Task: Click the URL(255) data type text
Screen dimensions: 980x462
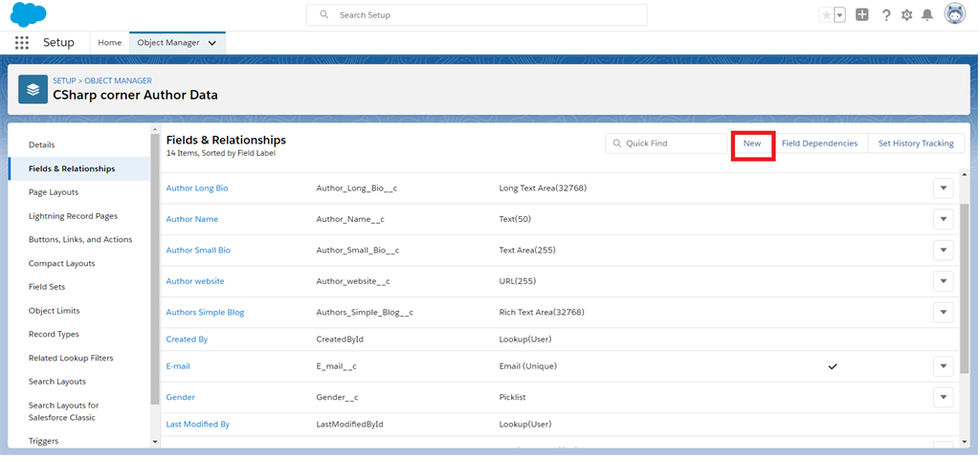Action: [518, 281]
